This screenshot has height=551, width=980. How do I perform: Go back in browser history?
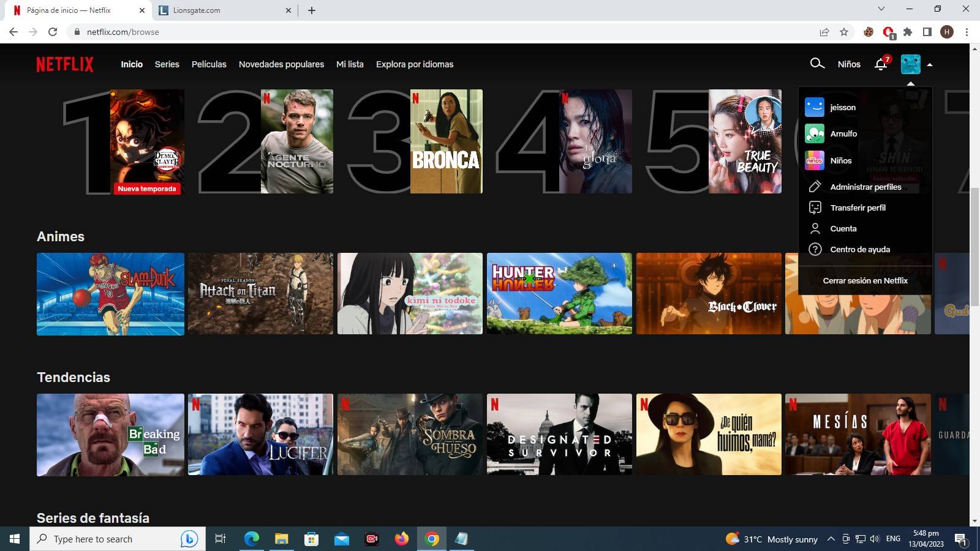tap(13, 32)
